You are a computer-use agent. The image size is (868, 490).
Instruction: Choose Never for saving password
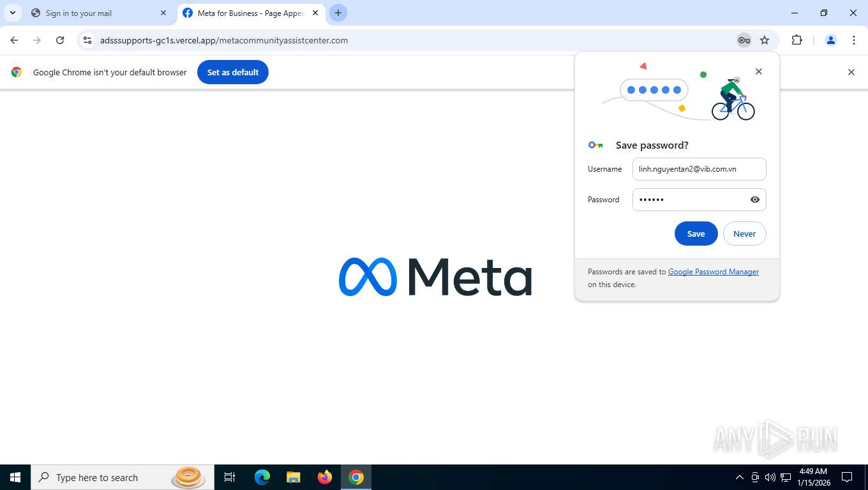pos(744,234)
